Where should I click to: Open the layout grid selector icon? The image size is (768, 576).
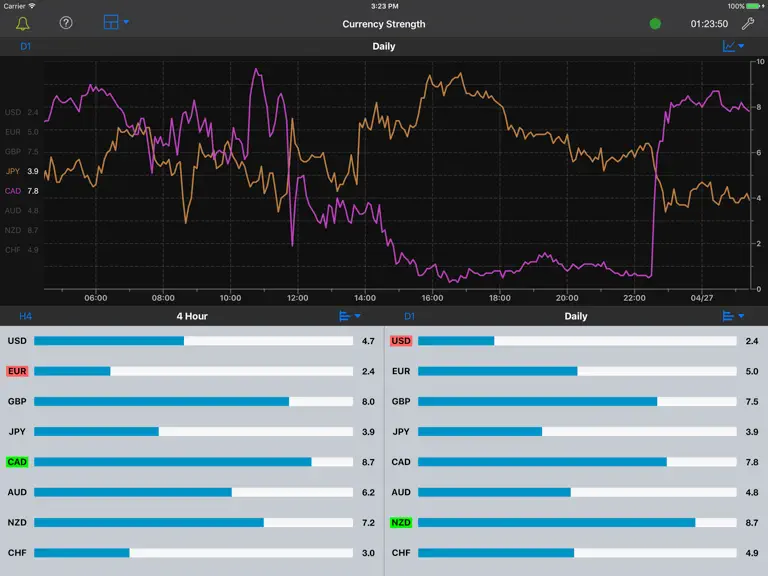[x=111, y=22]
